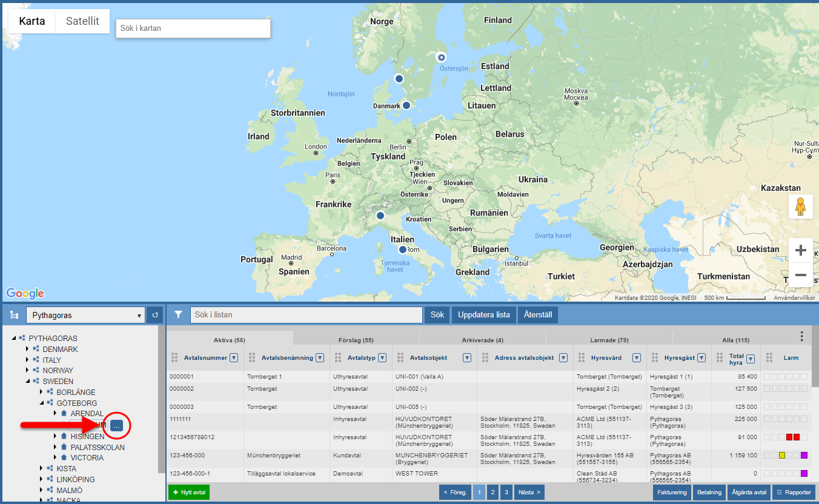This screenshot has width=819, height=504.
Task: Expand the DENMARK tree node
Action: 27,350
